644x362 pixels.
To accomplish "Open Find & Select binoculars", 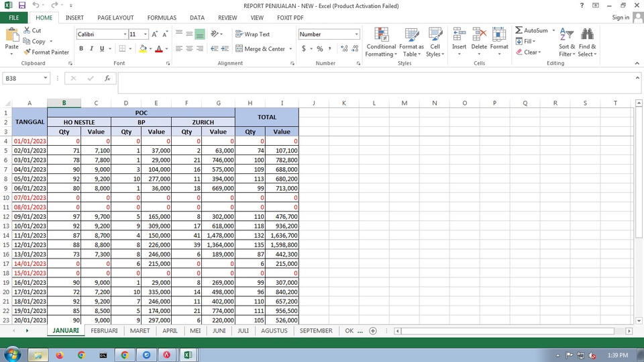I will [588, 42].
